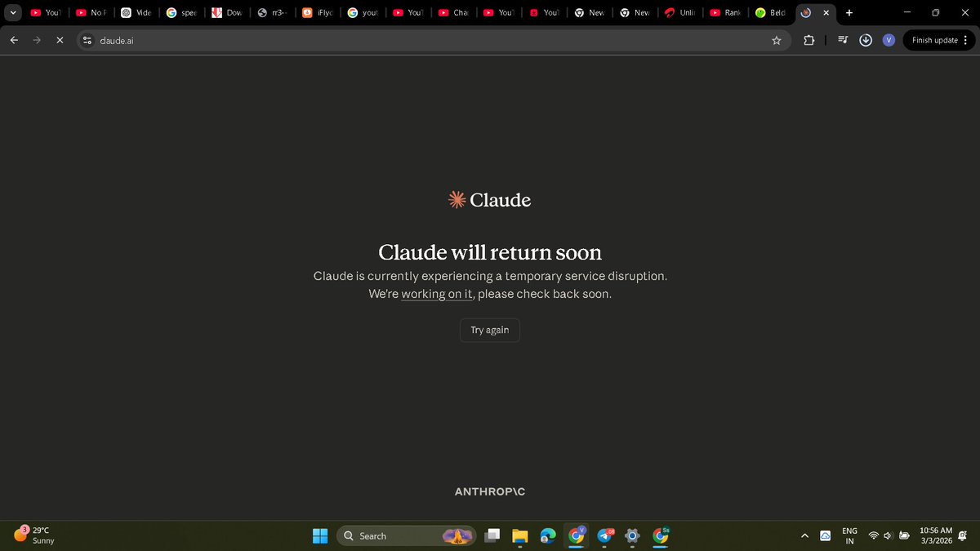Open the volume speaker tray icon

point(889,535)
